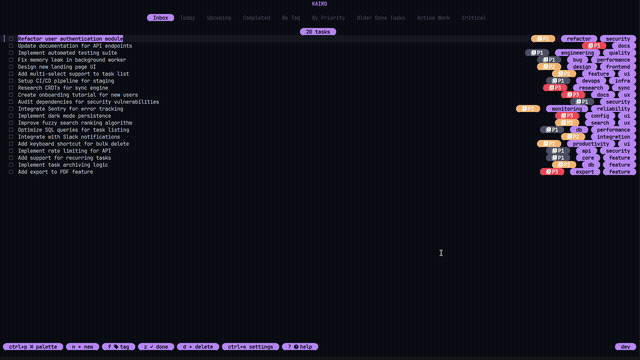The height and width of the screenshot is (360, 640).
Task: Click the monitoring tag on the Sentry task
Action: click(567, 109)
